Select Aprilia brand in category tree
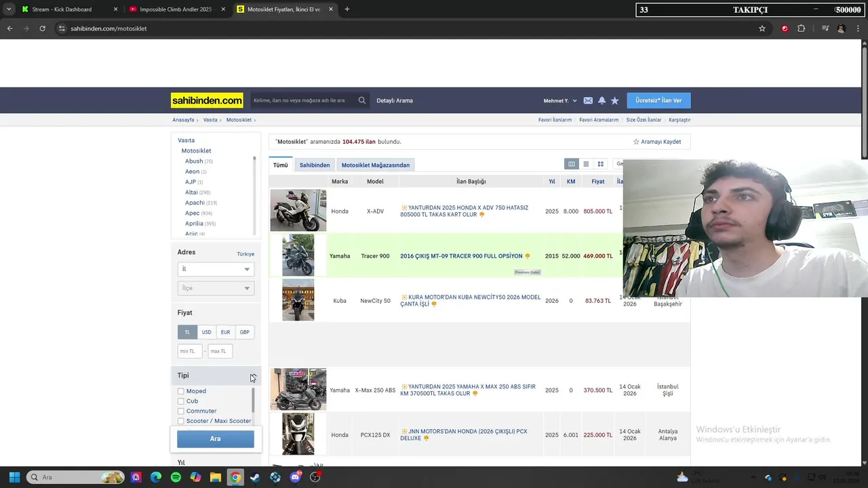Screen dimensions: 868x488 coord(194,224)
